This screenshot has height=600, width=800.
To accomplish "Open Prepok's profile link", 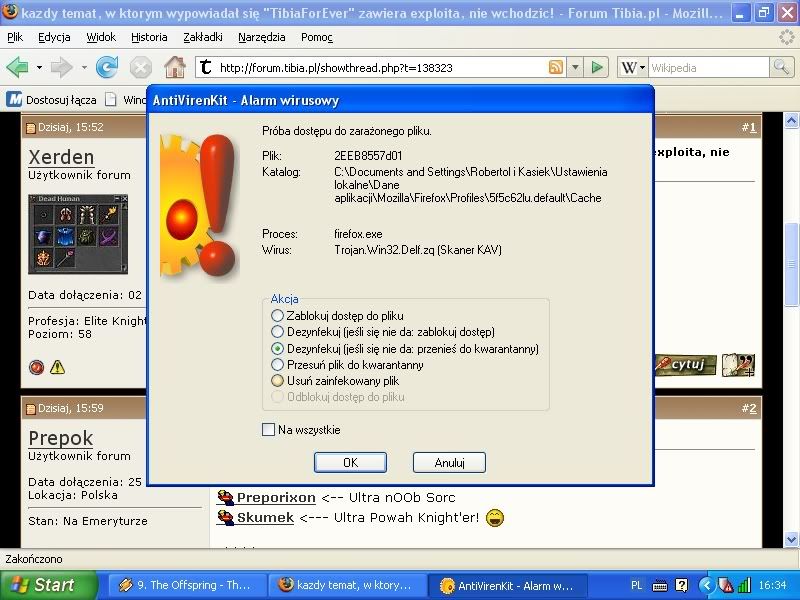I will point(61,438).
